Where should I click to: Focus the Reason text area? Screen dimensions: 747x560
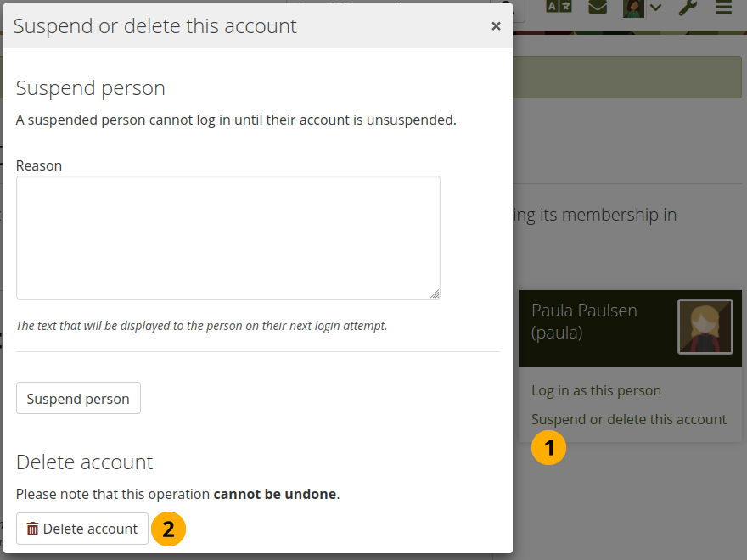click(x=227, y=238)
